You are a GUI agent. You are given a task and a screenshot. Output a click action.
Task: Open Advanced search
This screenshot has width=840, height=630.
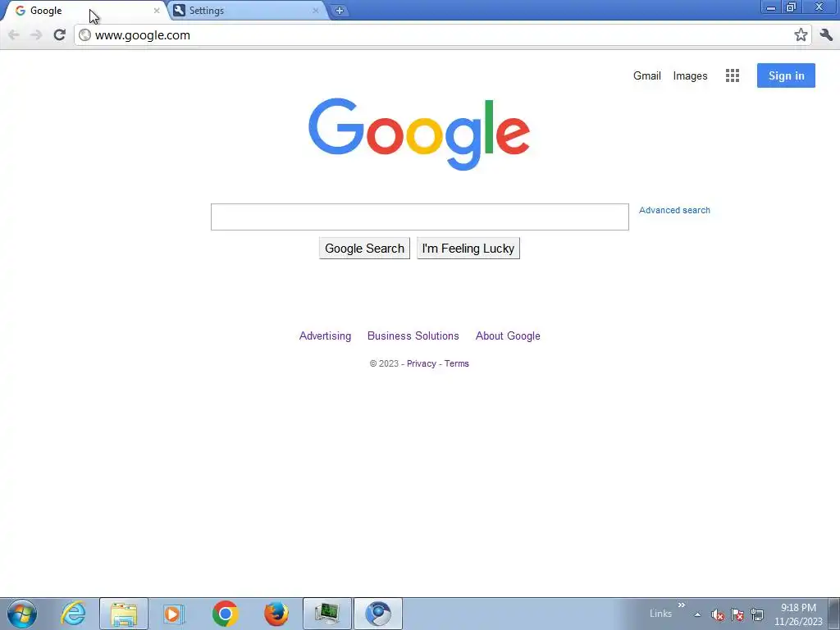click(x=674, y=211)
